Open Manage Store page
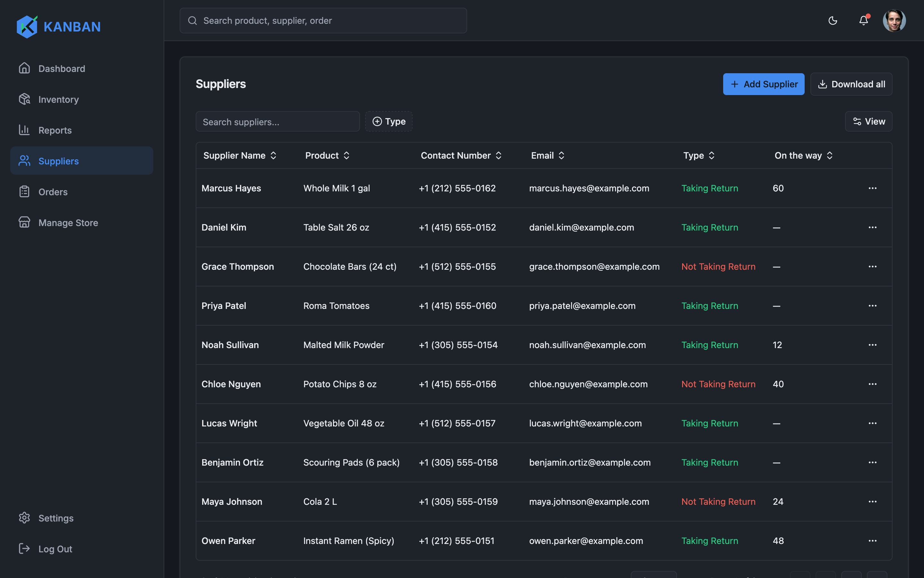The height and width of the screenshot is (578, 924). point(82,223)
